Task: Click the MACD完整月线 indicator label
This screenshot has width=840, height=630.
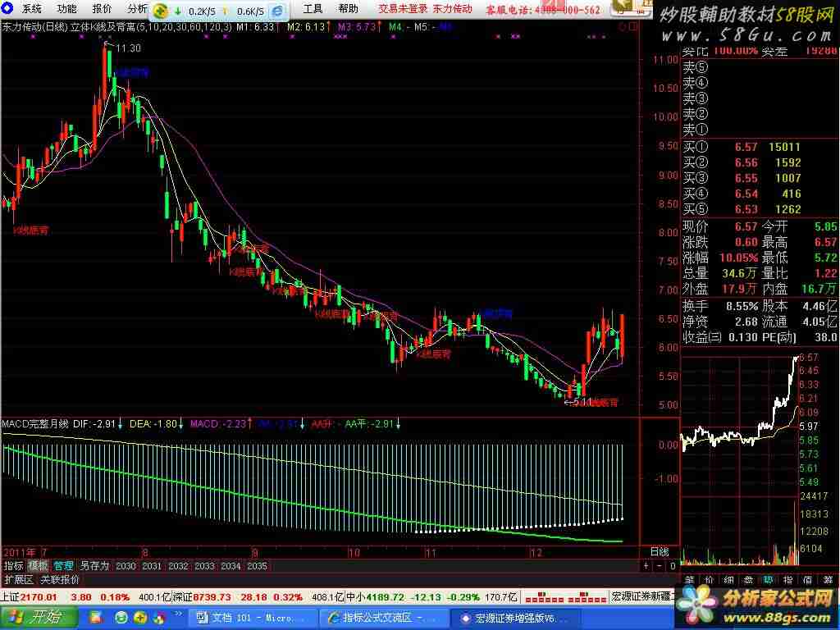Action: click(34, 424)
